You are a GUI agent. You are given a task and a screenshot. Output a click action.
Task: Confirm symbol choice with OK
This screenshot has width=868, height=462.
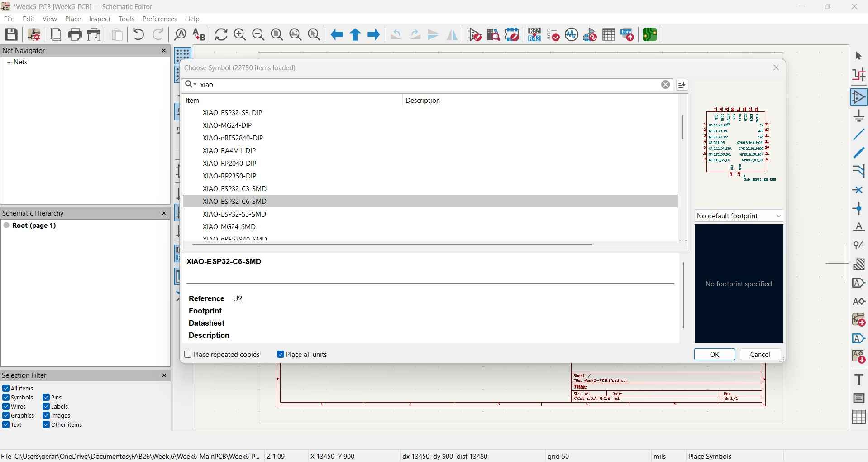click(x=715, y=355)
